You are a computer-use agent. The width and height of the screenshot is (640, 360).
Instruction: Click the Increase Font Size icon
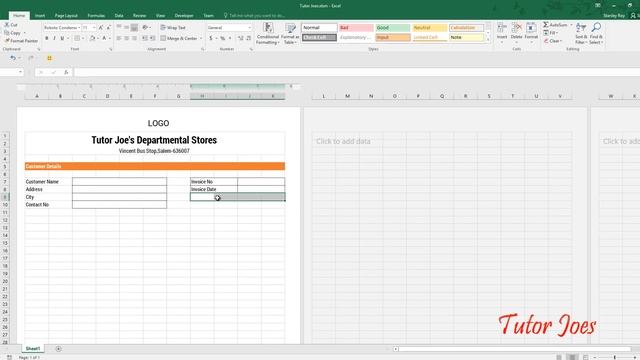pyautogui.click(x=101, y=27)
